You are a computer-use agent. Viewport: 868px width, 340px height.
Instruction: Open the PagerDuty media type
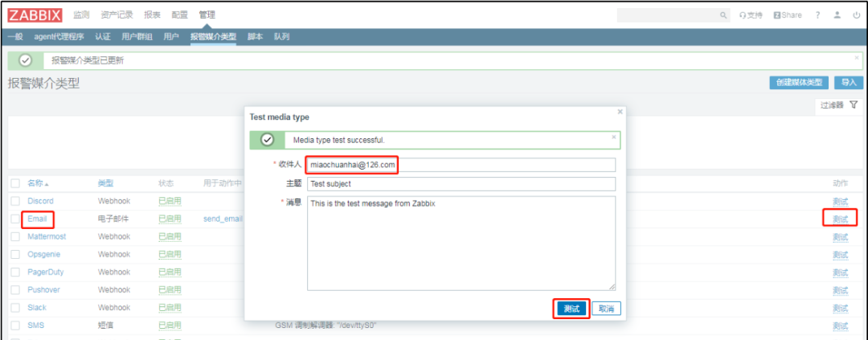43,272
